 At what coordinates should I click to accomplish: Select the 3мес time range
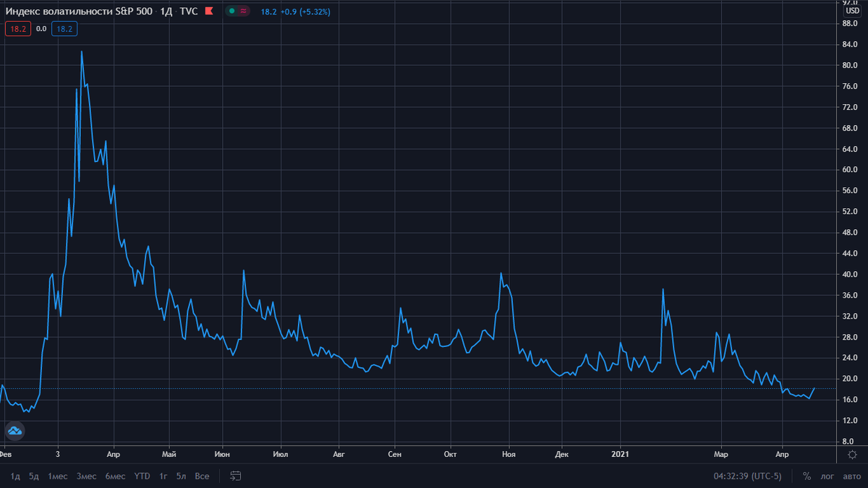[x=87, y=476]
